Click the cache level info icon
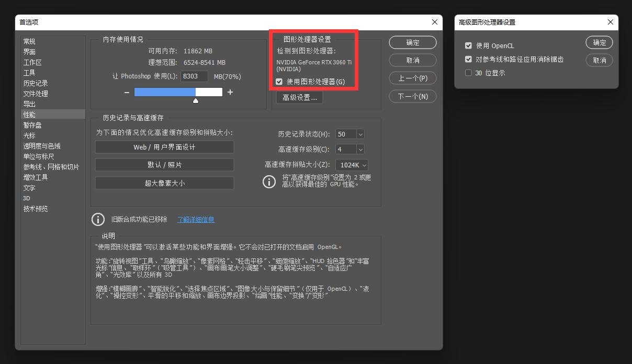 coord(269,182)
